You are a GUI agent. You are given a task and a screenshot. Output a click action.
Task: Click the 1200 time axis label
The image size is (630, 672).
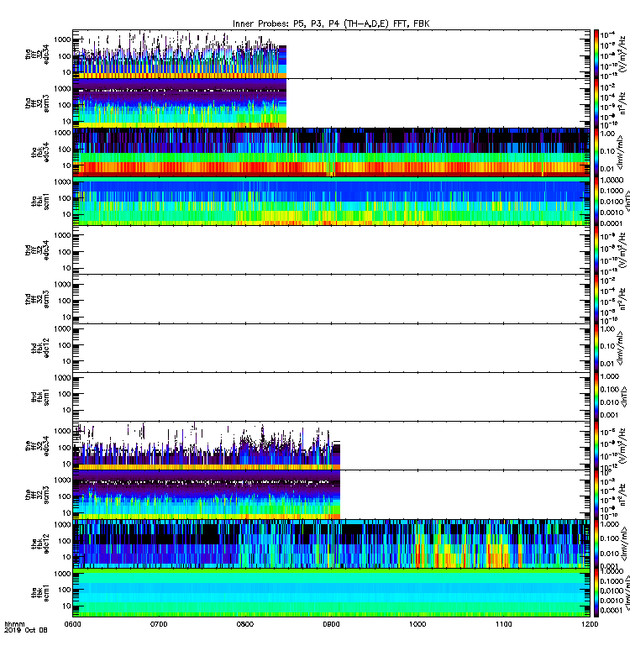tap(590, 624)
